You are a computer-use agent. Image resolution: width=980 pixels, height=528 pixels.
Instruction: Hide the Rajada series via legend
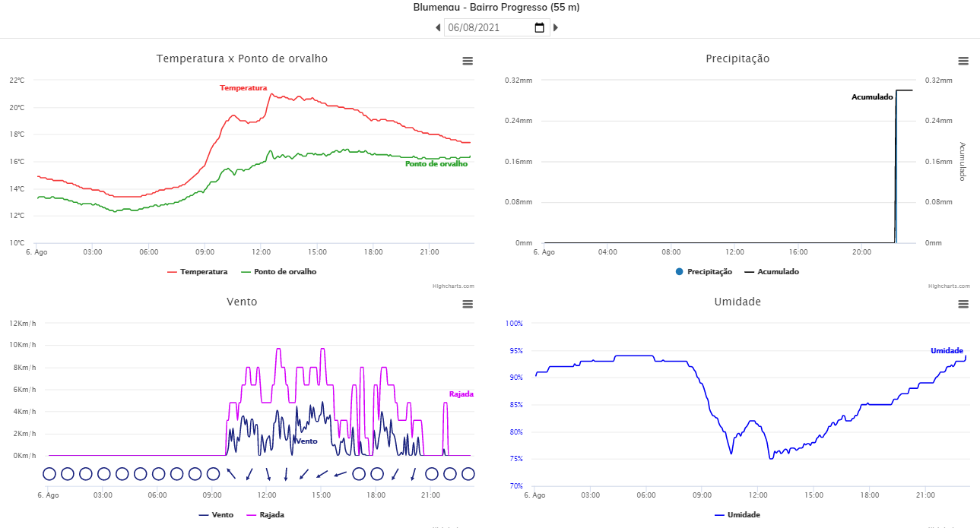pyautogui.click(x=265, y=514)
